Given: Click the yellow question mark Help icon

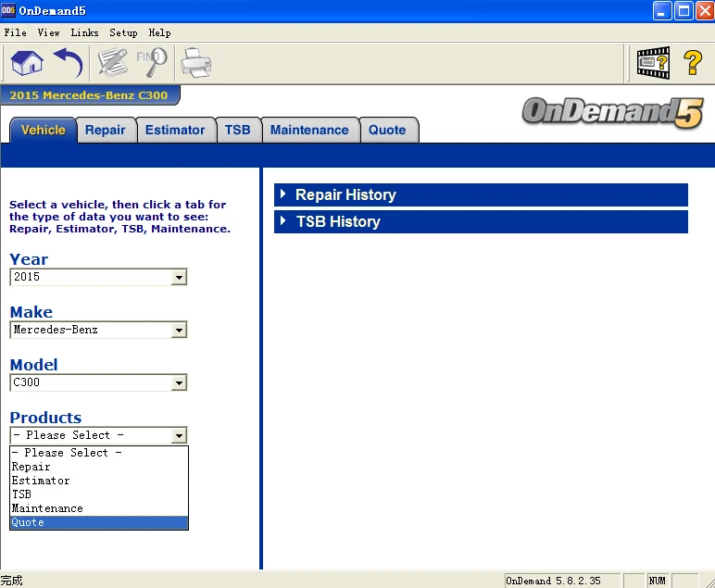Looking at the screenshot, I should pyautogui.click(x=693, y=62).
